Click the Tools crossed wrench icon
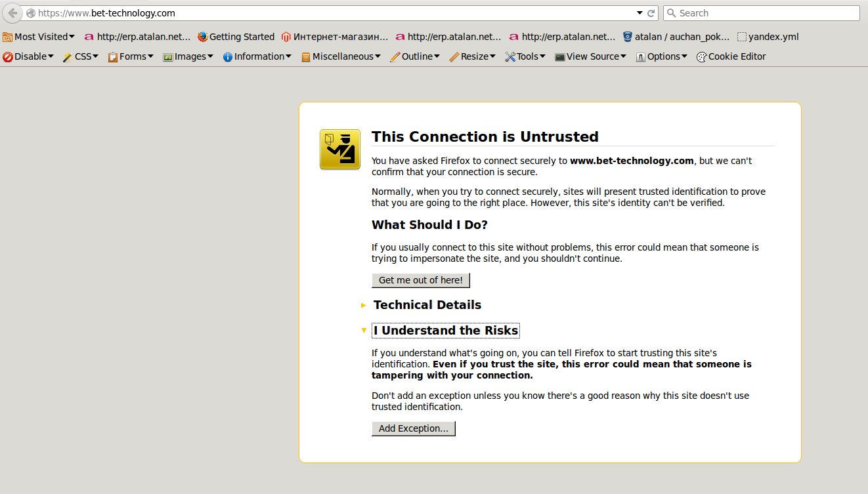The image size is (868, 494). point(510,57)
